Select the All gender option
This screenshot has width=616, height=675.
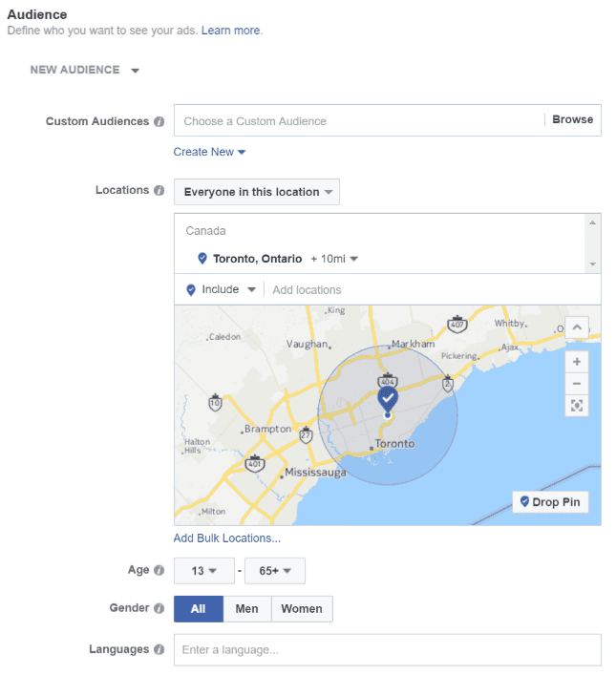199,609
